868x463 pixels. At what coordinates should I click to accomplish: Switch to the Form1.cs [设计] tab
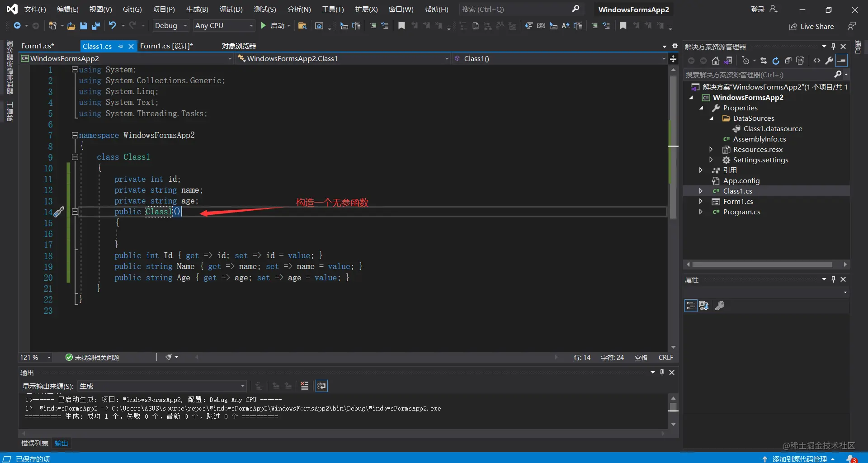coord(166,46)
